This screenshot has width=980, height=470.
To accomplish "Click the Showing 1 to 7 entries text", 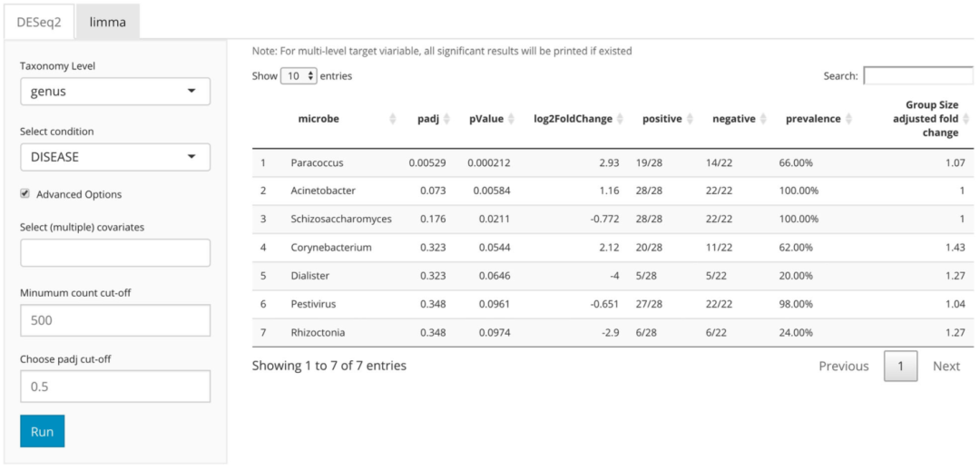I will tap(329, 366).
